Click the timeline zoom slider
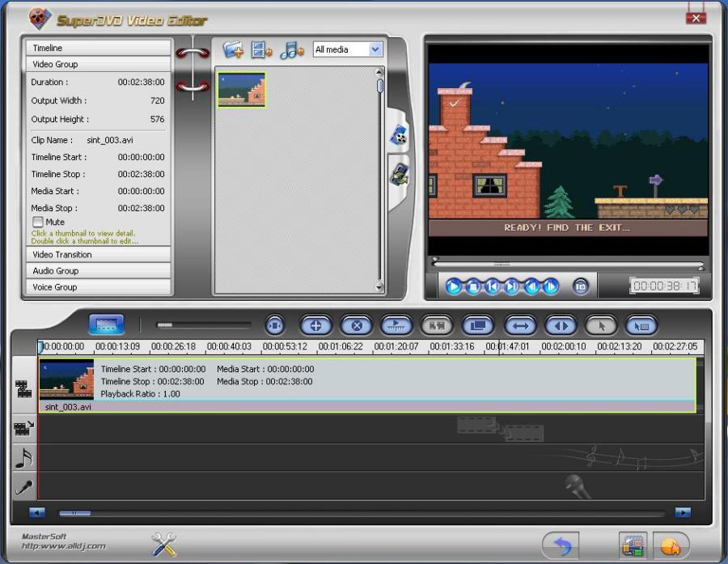728x564 pixels. click(203, 324)
